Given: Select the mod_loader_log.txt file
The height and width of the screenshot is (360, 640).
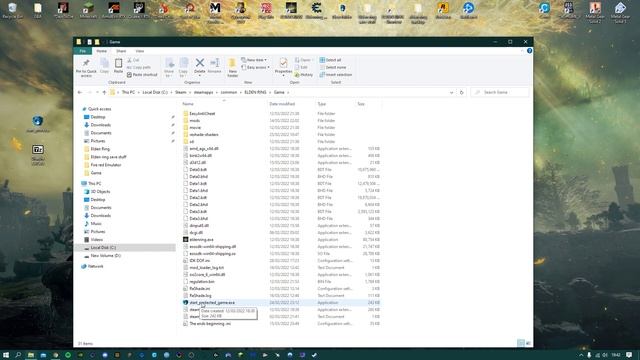Looking at the screenshot, I should (207, 268).
